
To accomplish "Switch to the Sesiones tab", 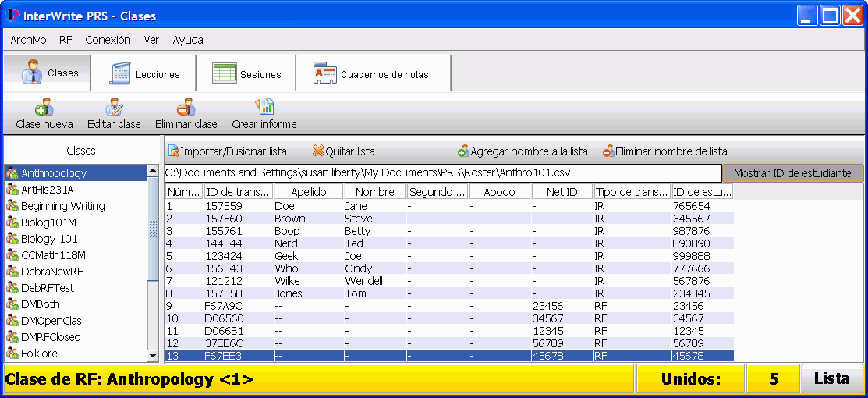I will (x=246, y=73).
